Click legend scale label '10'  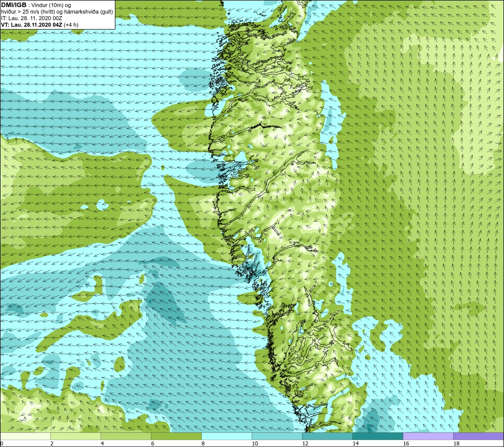click(255, 444)
